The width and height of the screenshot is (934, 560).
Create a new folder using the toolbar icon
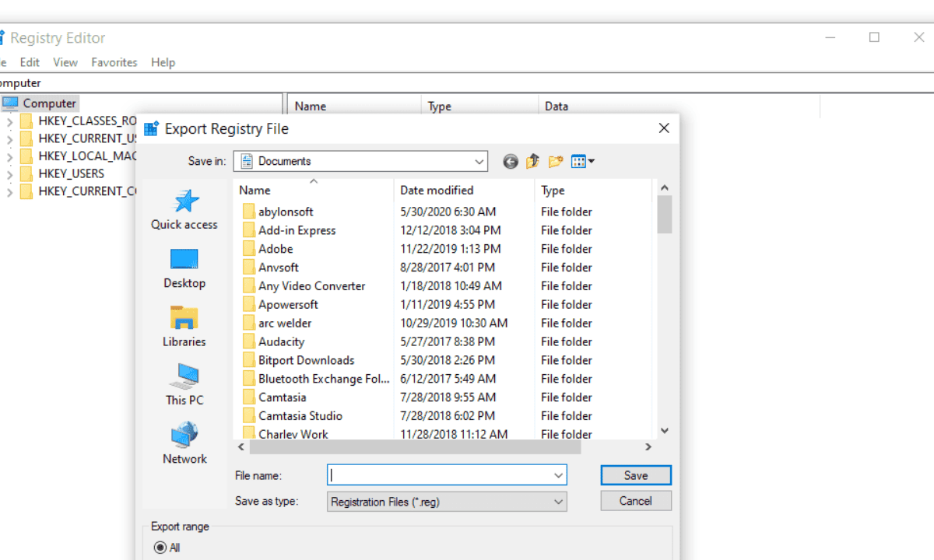[x=556, y=161]
